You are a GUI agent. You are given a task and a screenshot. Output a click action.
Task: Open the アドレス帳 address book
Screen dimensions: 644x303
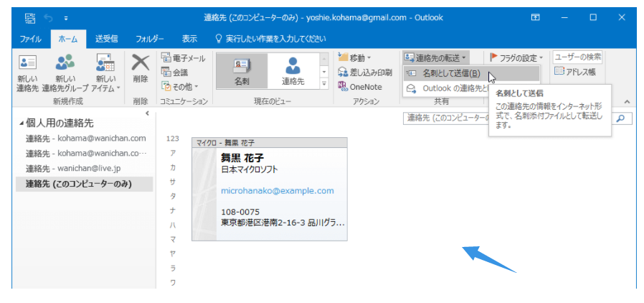pyautogui.click(x=574, y=72)
